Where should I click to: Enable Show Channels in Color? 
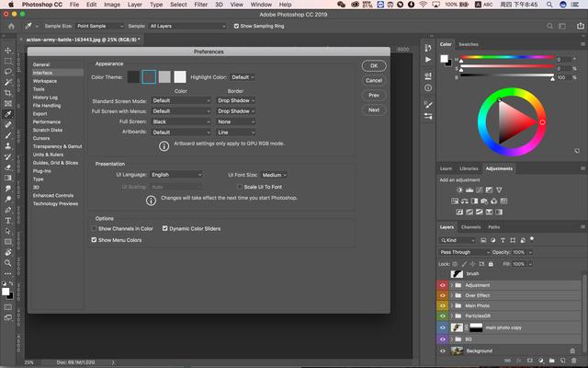tap(94, 228)
